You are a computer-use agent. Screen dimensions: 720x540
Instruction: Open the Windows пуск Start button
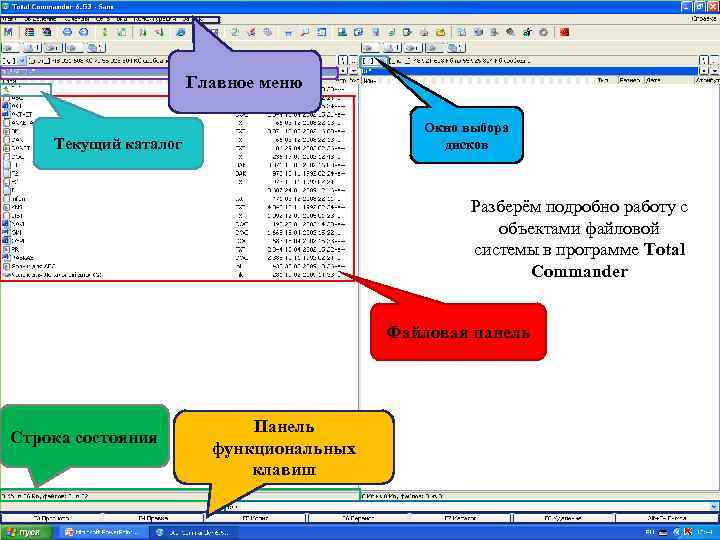(x=24, y=533)
